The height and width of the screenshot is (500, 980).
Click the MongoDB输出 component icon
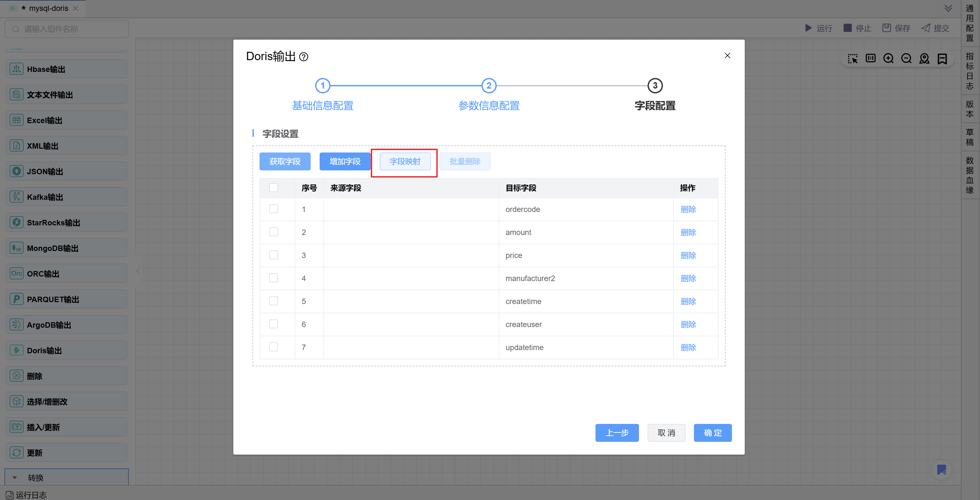click(16, 248)
